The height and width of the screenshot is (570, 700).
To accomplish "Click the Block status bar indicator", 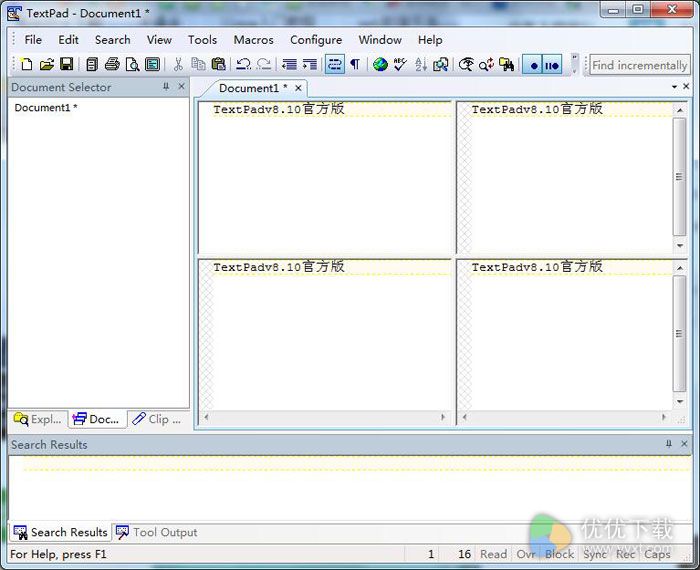I will (559, 554).
